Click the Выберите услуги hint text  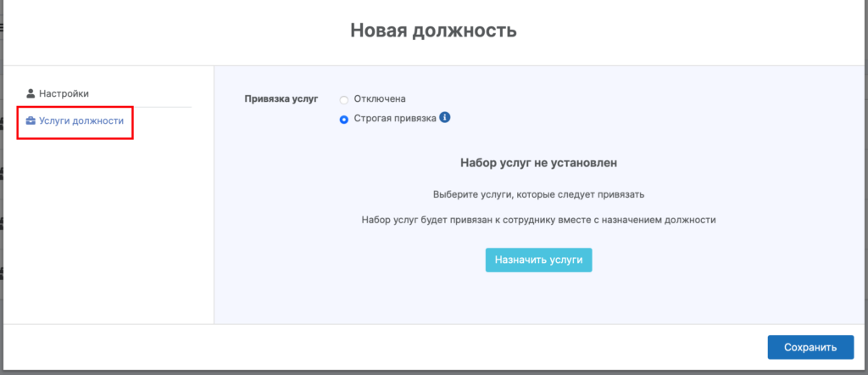coord(538,194)
